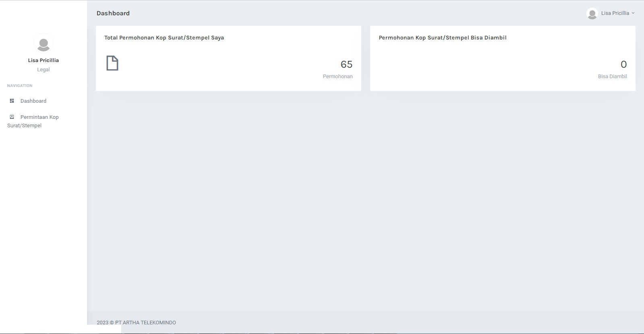Click the Lisa Pricillia name in sidebar
The image size is (644, 334).
tap(43, 60)
